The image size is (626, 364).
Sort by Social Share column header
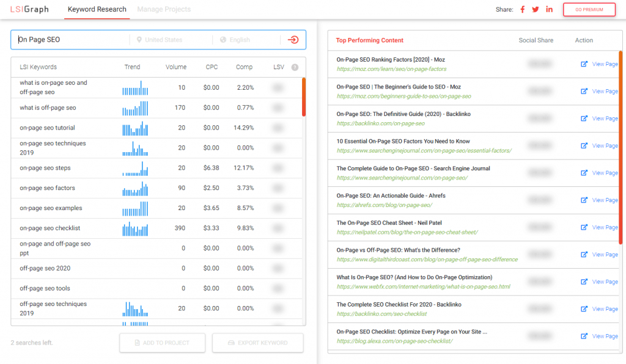click(536, 40)
